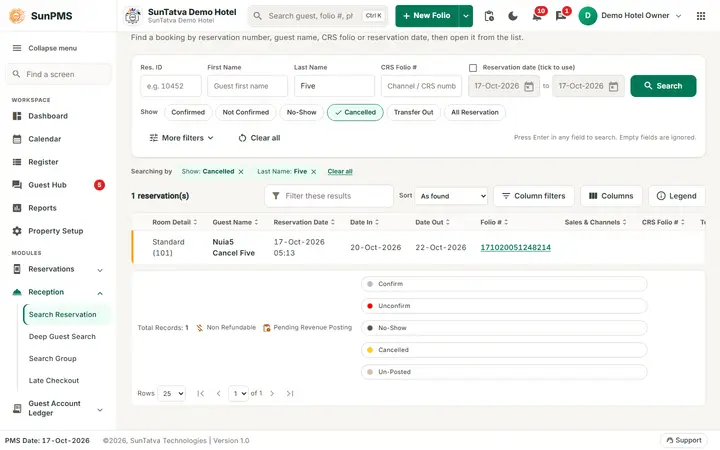This screenshot has width=720, height=450.
Task: Sort by Guest Name column
Action: pyautogui.click(x=236, y=222)
